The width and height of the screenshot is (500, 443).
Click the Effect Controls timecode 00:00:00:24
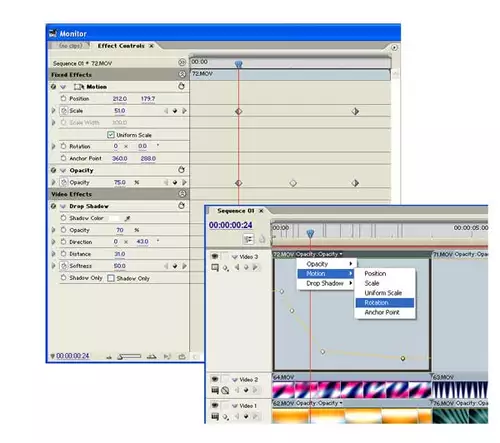click(73, 356)
